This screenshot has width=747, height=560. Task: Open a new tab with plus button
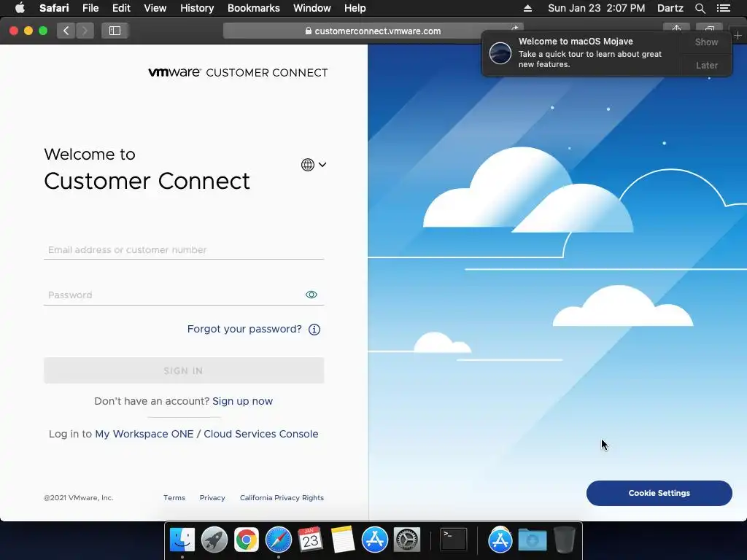[x=738, y=36]
